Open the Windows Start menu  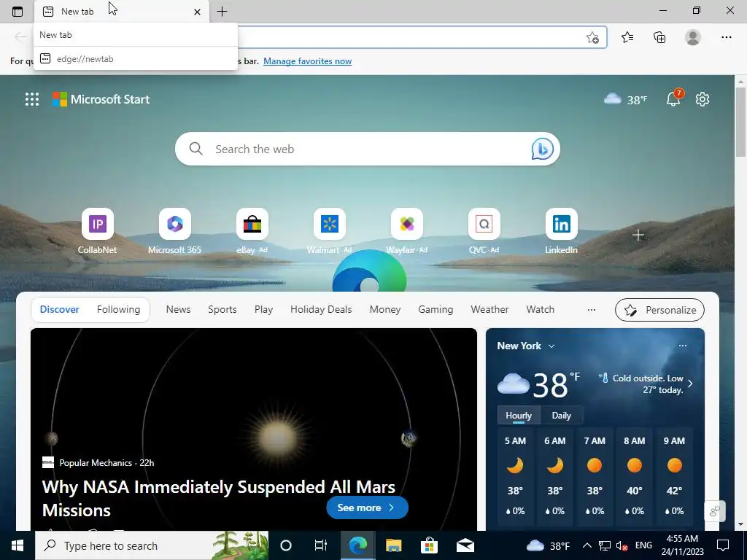[x=18, y=545]
